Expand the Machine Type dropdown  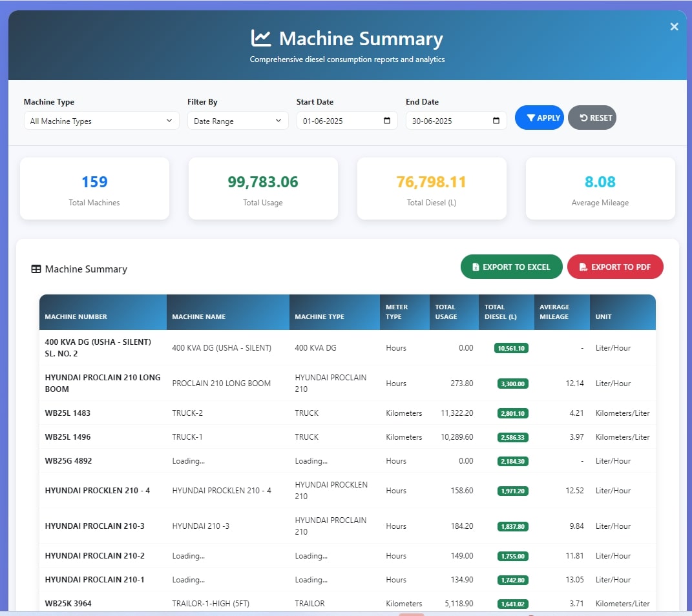pyautogui.click(x=101, y=121)
